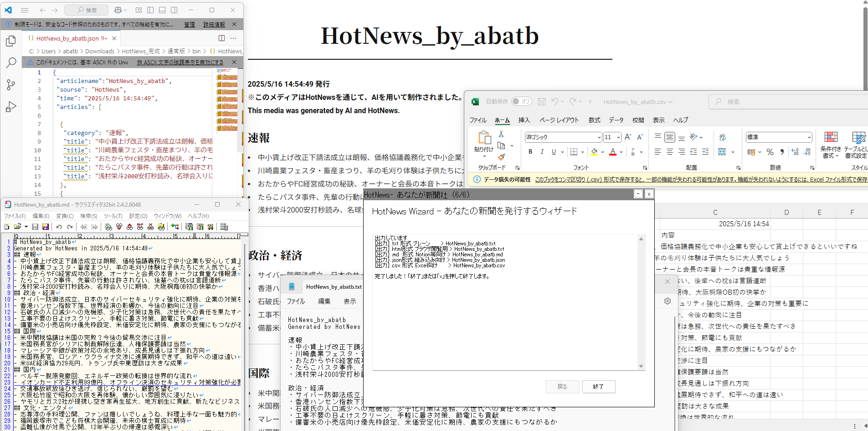Select Downloads in VS Code breadcrumb path
868x431 pixels.
click(x=100, y=51)
